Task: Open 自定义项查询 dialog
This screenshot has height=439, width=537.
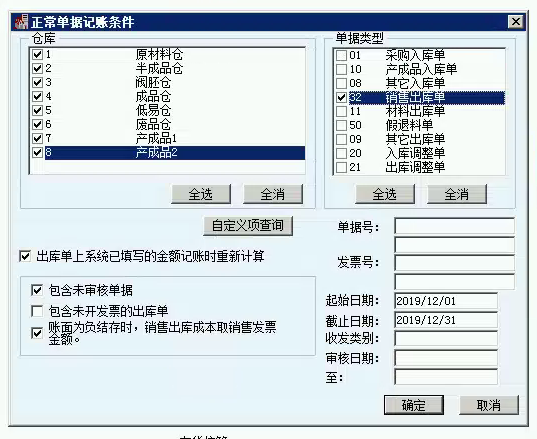Action: point(248,226)
